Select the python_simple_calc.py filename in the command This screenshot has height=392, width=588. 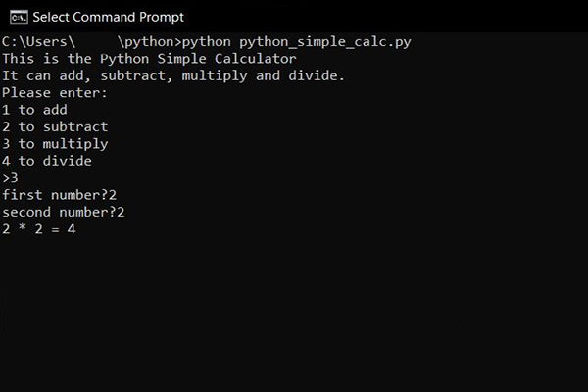(x=314, y=42)
